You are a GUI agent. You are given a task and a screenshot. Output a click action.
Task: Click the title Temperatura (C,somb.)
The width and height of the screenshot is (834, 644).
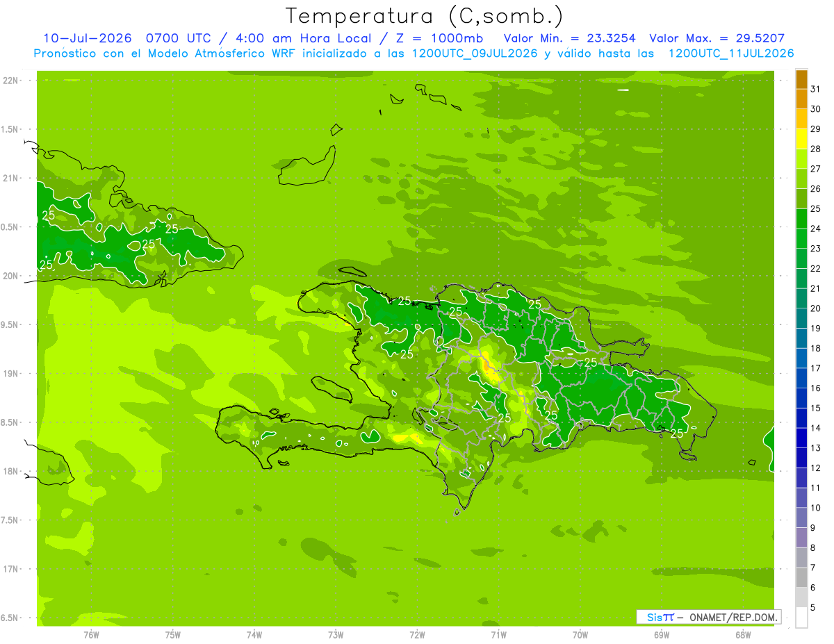coord(425,16)
